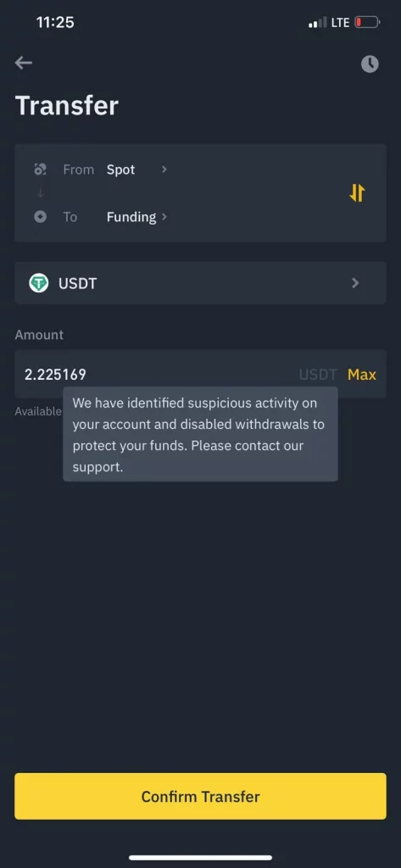The height and width of the screenshot is (868, 401).
Task: Confirm Transfer with yellow button
Action: pyautogui.click(x=200, y=796)
